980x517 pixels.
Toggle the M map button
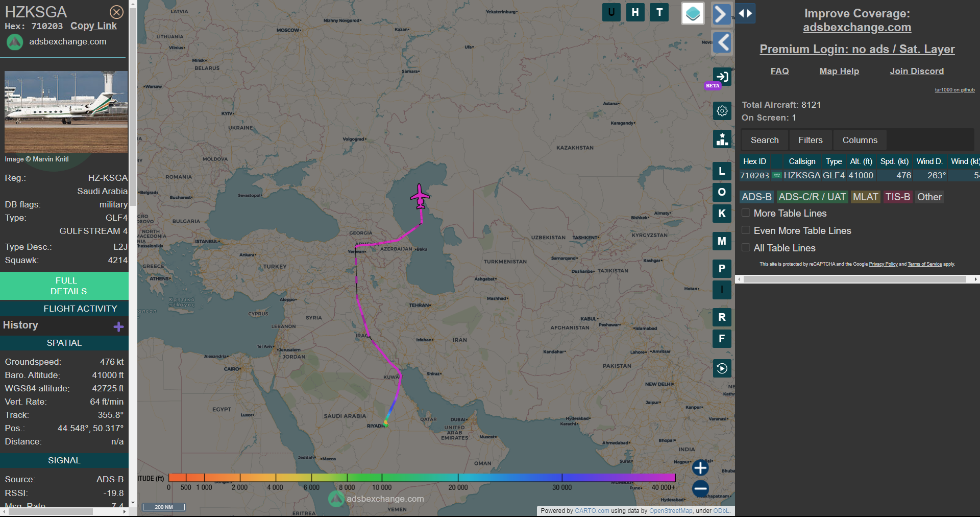[x=722, y=241]
